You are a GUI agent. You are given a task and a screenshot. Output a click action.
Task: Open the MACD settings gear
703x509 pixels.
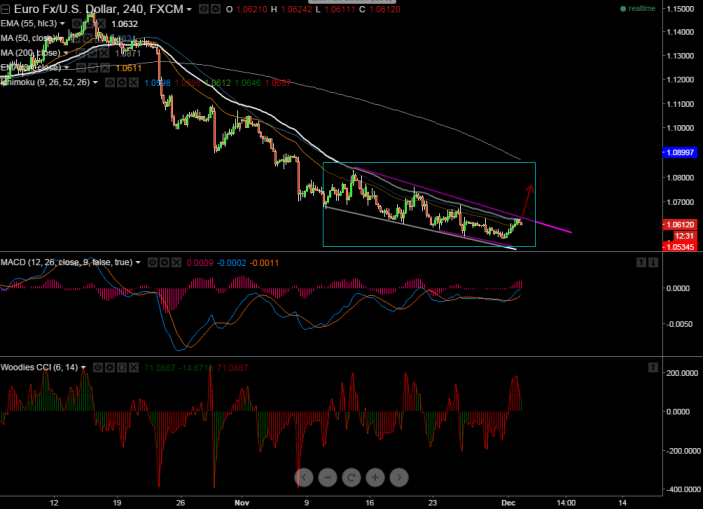pos(165,262)
